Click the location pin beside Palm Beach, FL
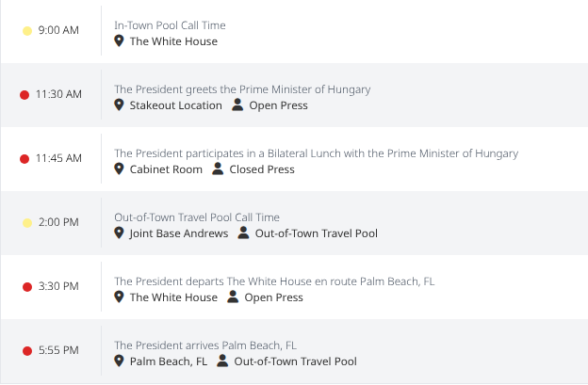Screen dimensions: 588x385 (x=120, y=361)
